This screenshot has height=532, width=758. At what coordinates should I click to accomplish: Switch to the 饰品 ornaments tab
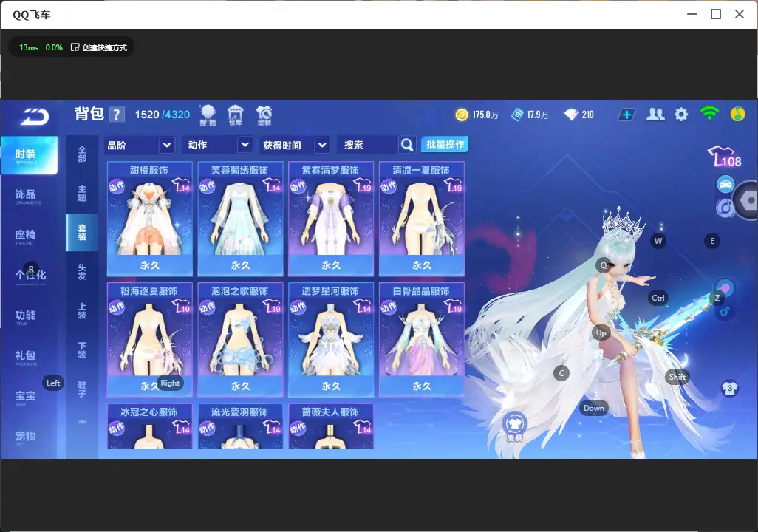29,196
